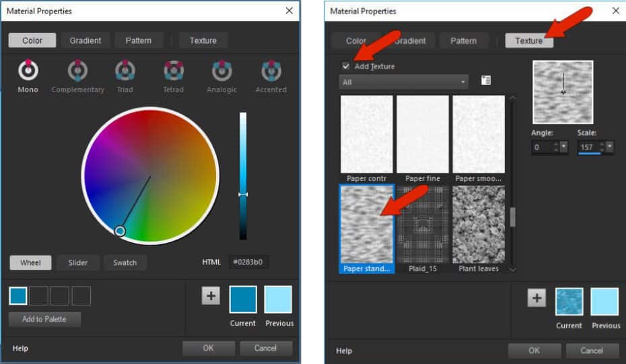Select second empty palette slot

pyautogui.click(x=60, y=296)
